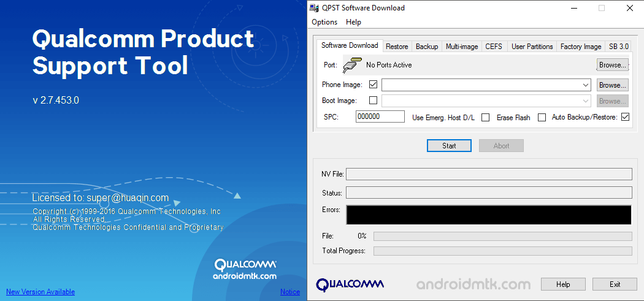This screenshot has height=301, width=644.
Task: Enable the Boot Image checkbox
Action: click(373, 101)
